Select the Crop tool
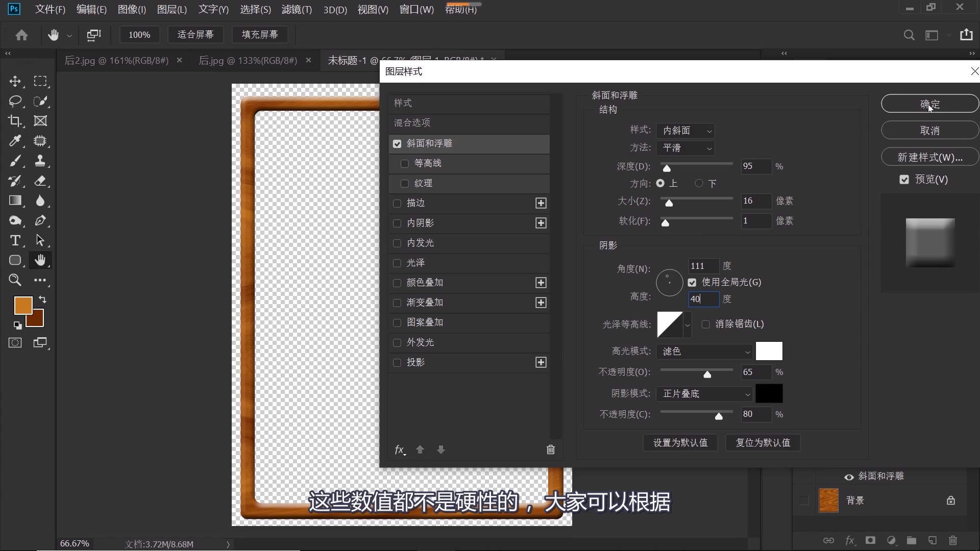 15,121
